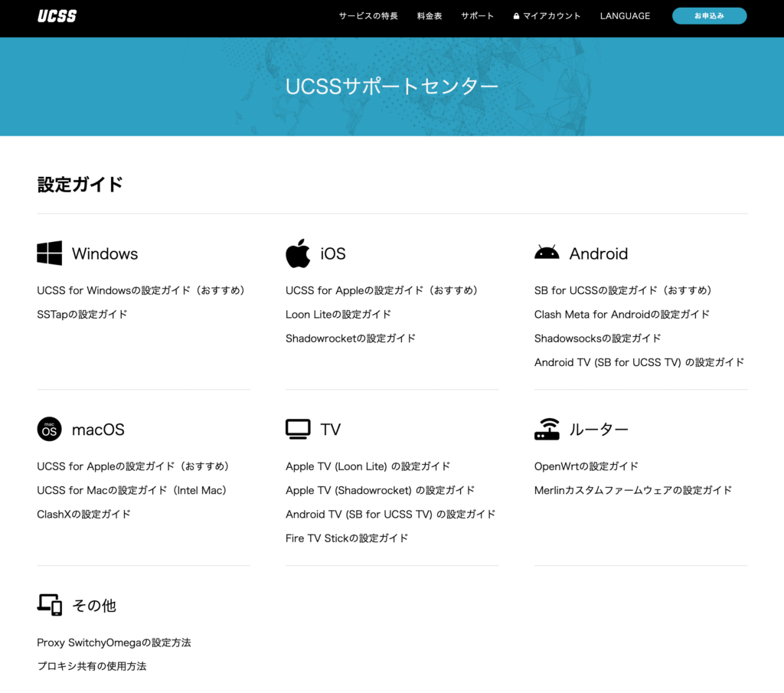Click the ルーター section heading text
This screenshot has height=693, width=784.
[599, 430]
